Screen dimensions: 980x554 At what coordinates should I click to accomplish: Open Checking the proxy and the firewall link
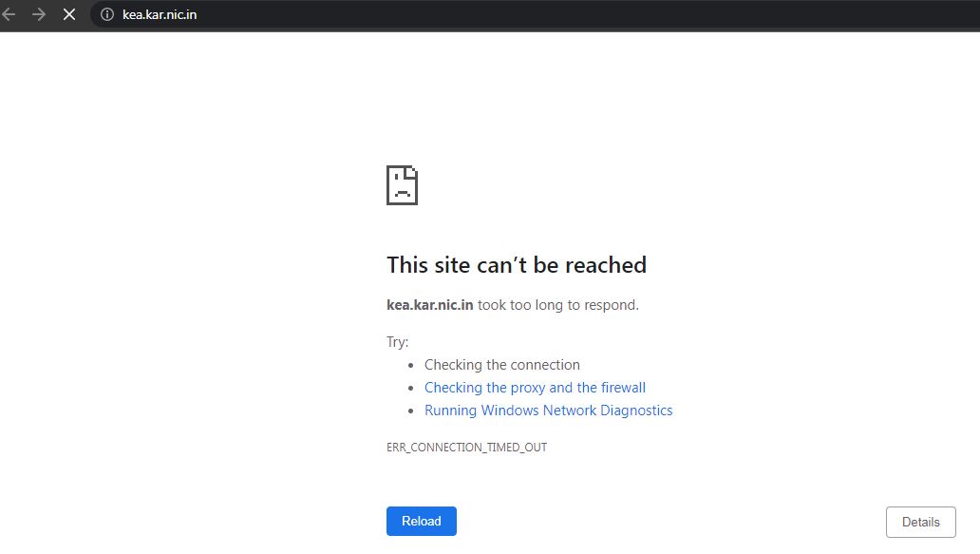tap(535, 388)
